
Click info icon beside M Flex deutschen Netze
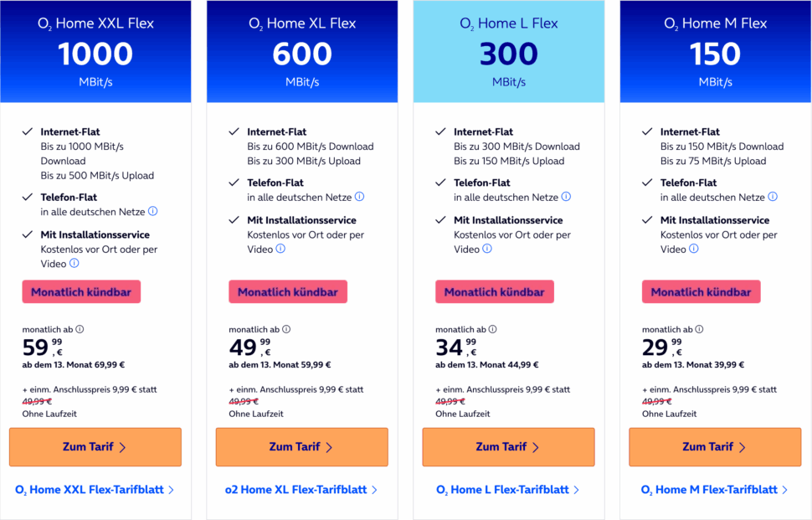coord(773,198)
